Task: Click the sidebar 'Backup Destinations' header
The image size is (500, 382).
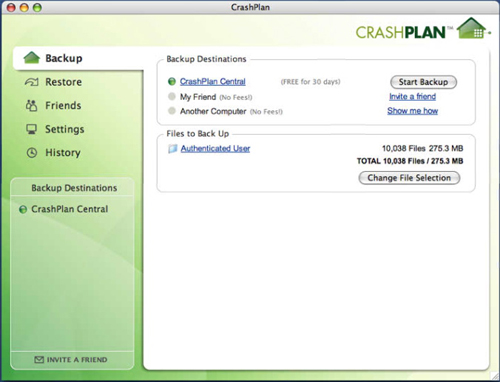Action: tap(74, 188)
